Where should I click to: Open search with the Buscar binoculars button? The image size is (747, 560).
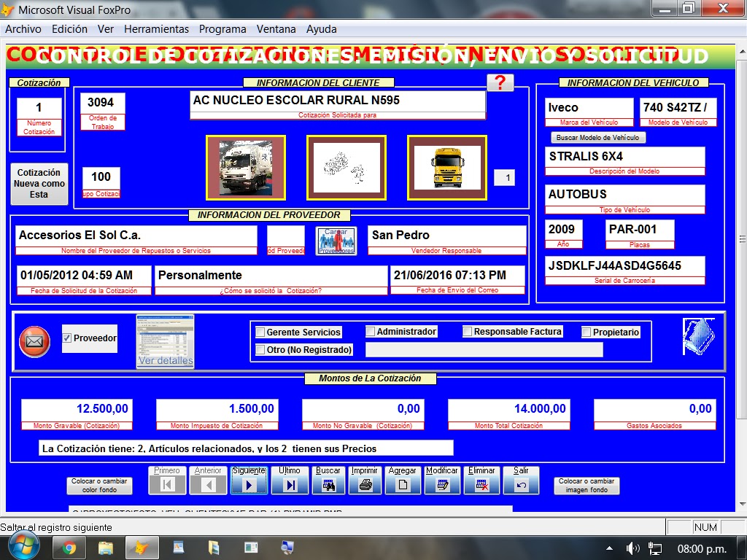point(328,480)
